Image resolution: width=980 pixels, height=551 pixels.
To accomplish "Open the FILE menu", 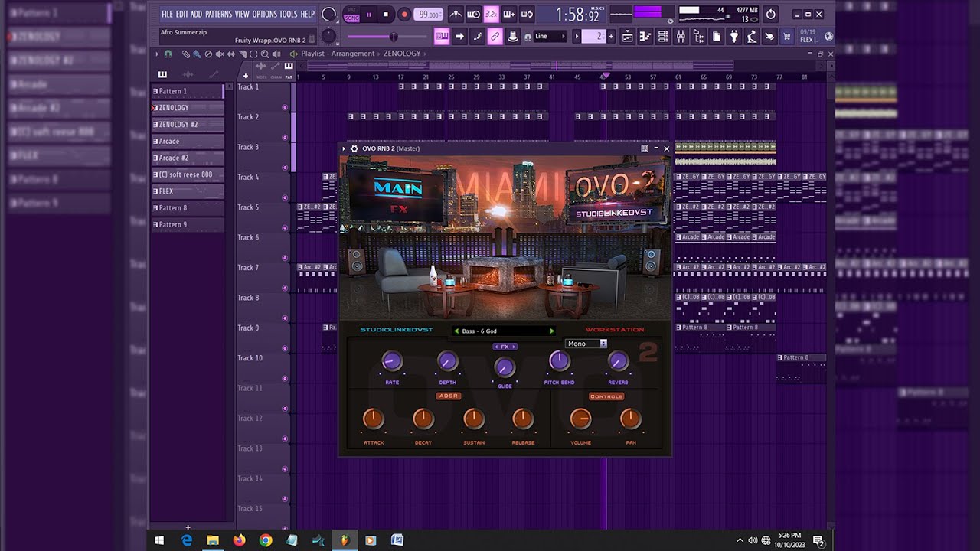I will (x=167, y=15).
